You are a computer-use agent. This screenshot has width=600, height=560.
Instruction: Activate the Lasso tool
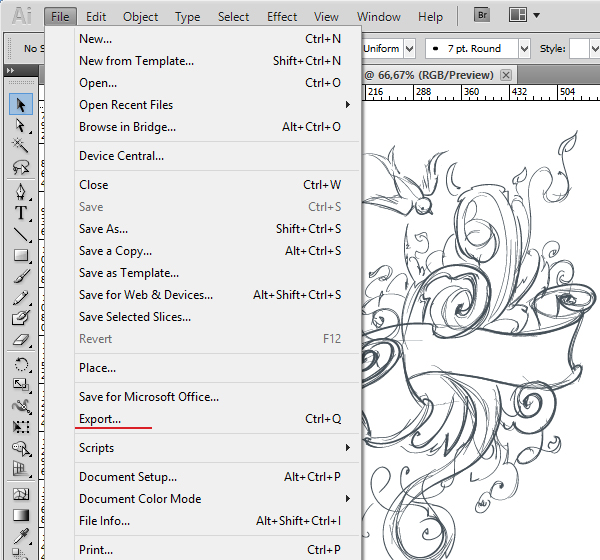click(21, 168)
